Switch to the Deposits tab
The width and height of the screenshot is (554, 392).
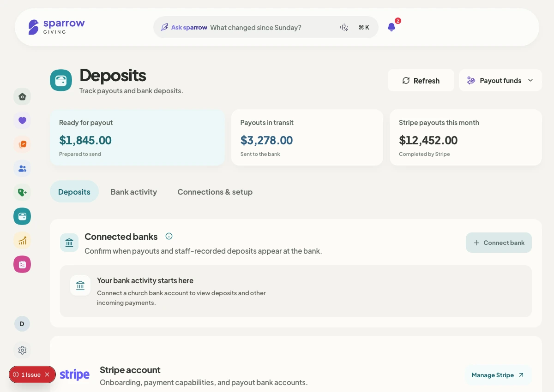(74, 191)
